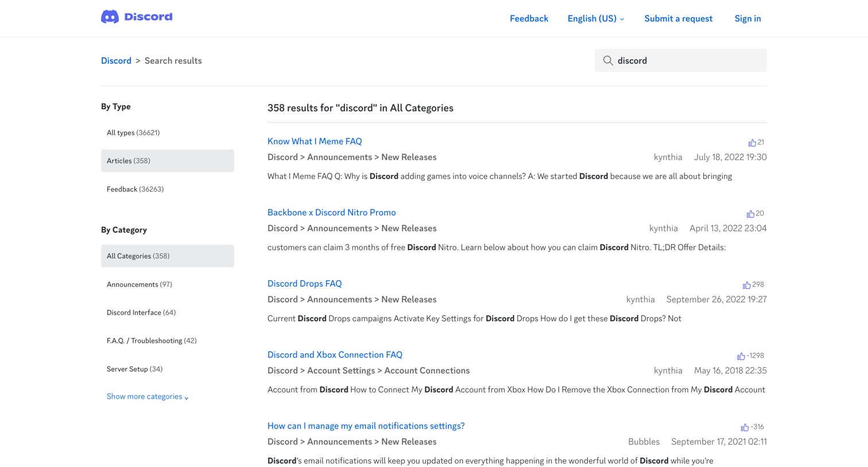Click date April 13, 2022 23:04
868x467 pixels.
[x=728, y=228]
